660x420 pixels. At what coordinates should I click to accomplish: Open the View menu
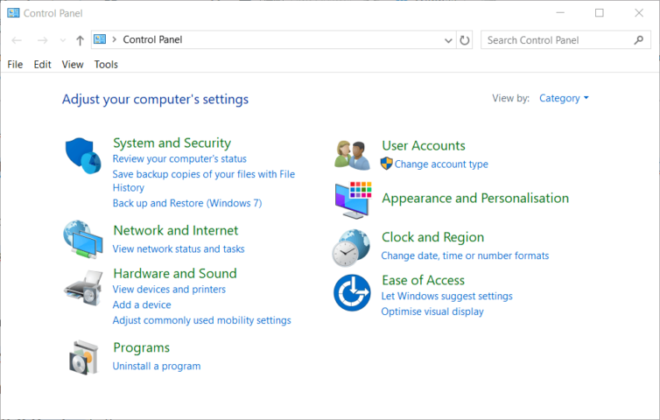pyautogui.click(x=72, y=64)
